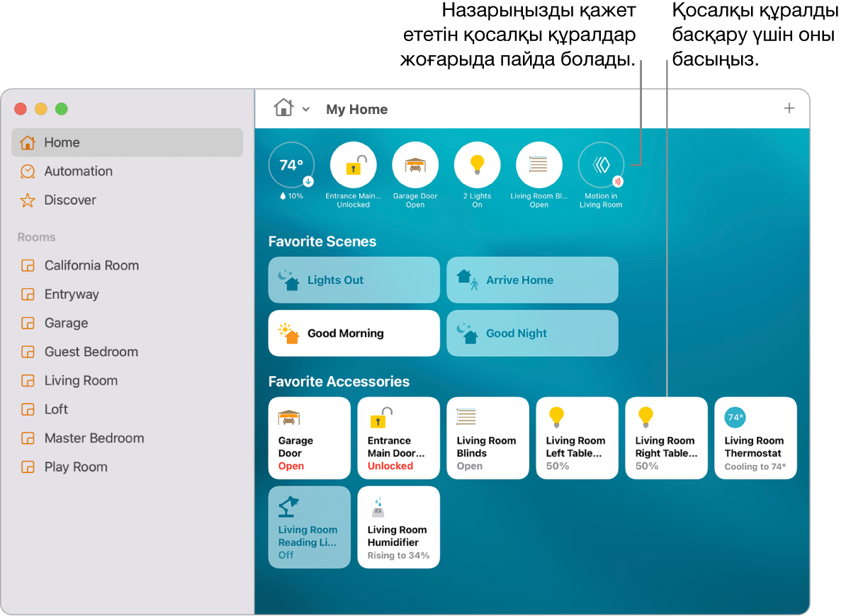Open the Guest Bedroom room entry
The height and width of the screenshot is (616, 846).
(91, 352)
